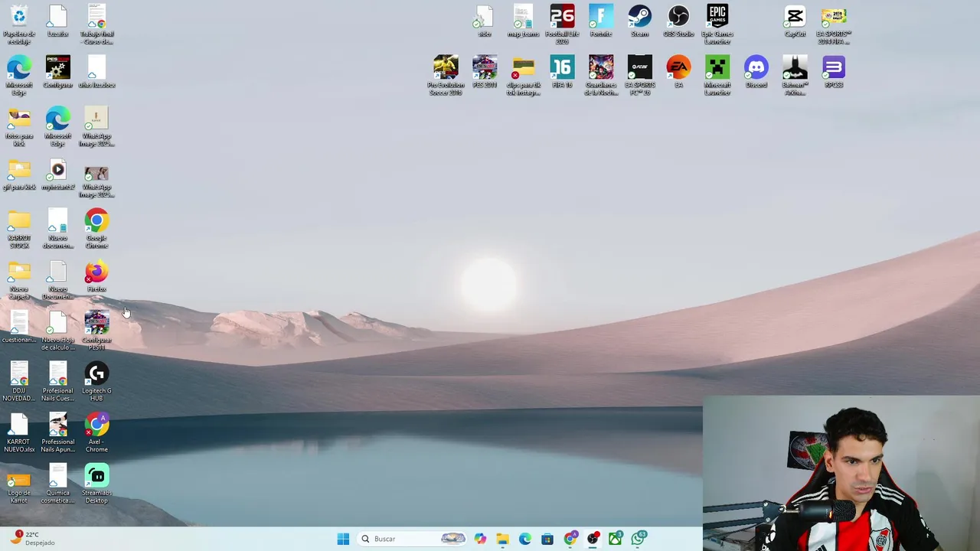This screenshot has width=980, height=551.
Task: Launch Google Chrome from desktop
Action: point(96,229)
